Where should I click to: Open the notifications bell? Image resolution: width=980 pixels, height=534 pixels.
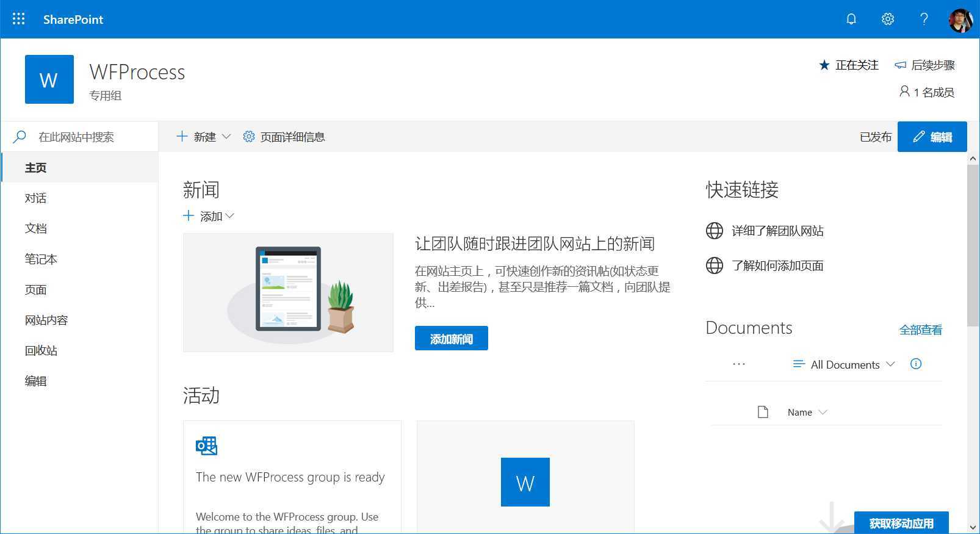[x=851, y=19]
